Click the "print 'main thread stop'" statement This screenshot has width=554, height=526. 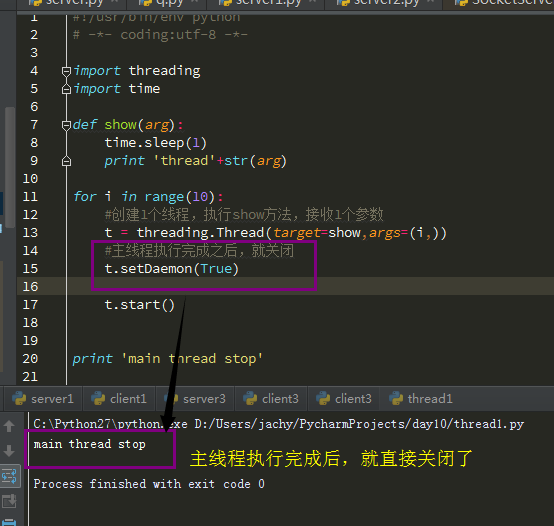coord(167,359)
